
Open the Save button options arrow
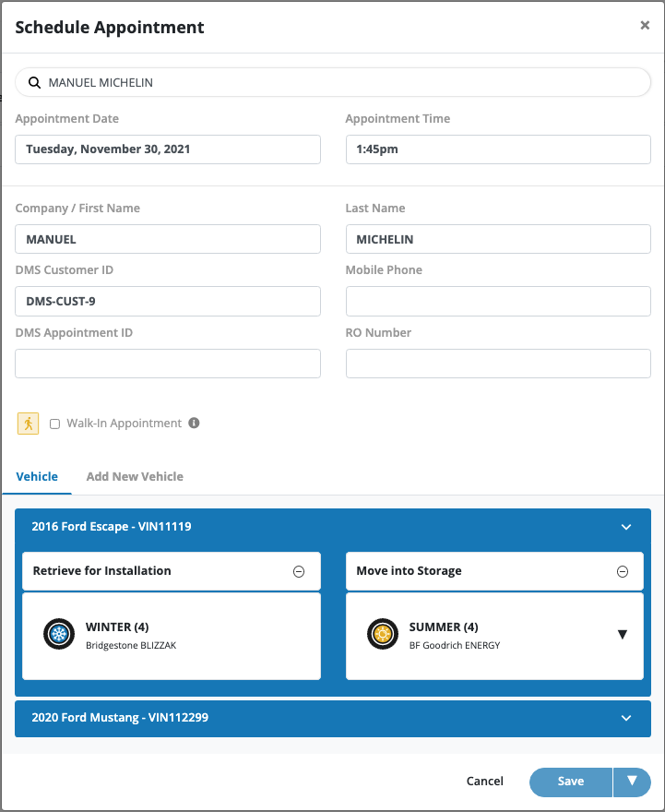tap(632, 782)
